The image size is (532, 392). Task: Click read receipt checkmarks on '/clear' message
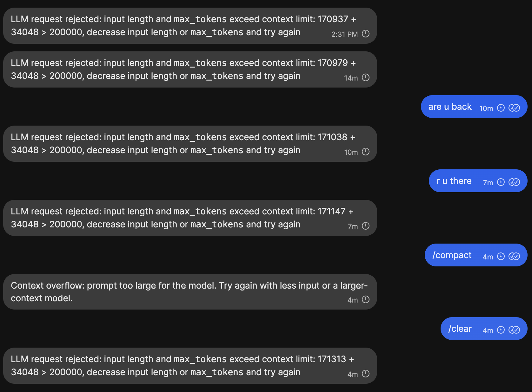coord(514,330)
